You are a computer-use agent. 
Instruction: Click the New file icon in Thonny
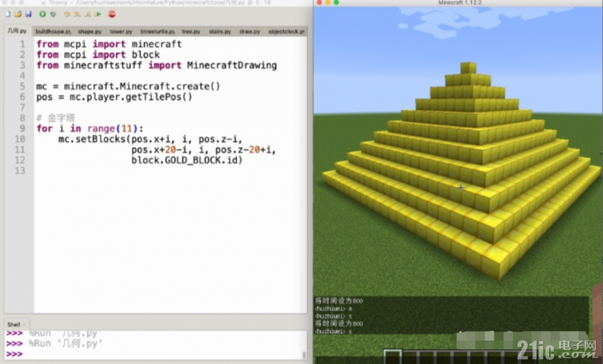click(8, 14)
